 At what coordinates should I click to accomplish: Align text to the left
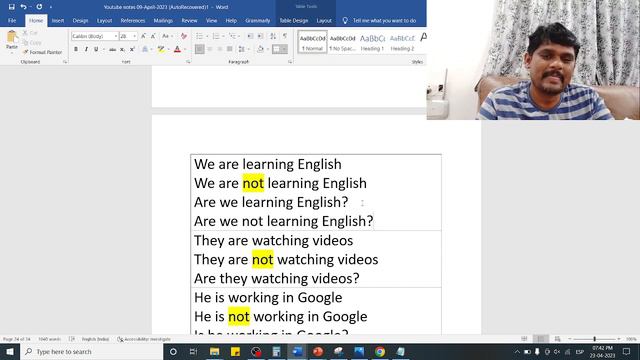coord(200,49)
